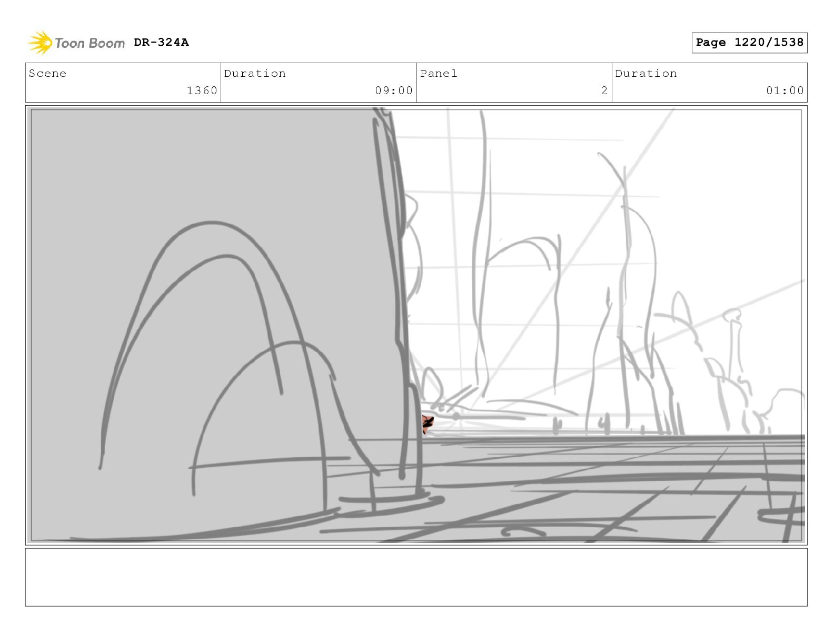Viewport: 834px width, 644px height.
Task: Click the panel duration value 01:00
Action: [x=785, y=90]
